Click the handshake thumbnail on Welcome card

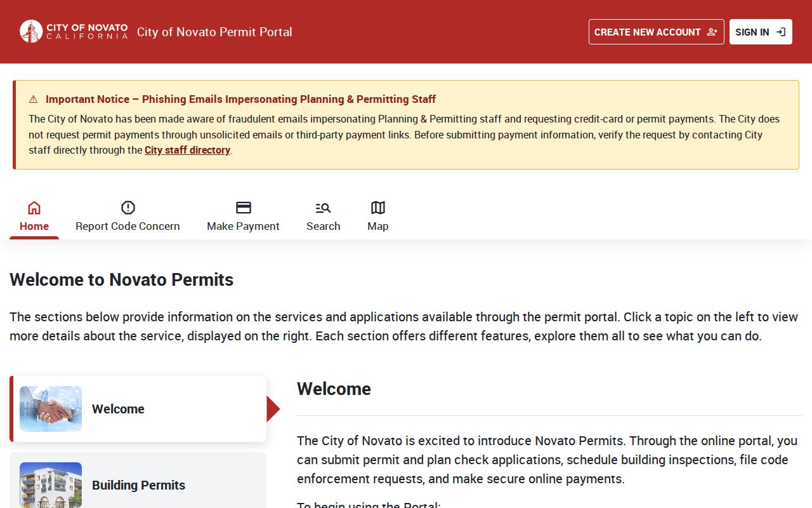(51, 409)
